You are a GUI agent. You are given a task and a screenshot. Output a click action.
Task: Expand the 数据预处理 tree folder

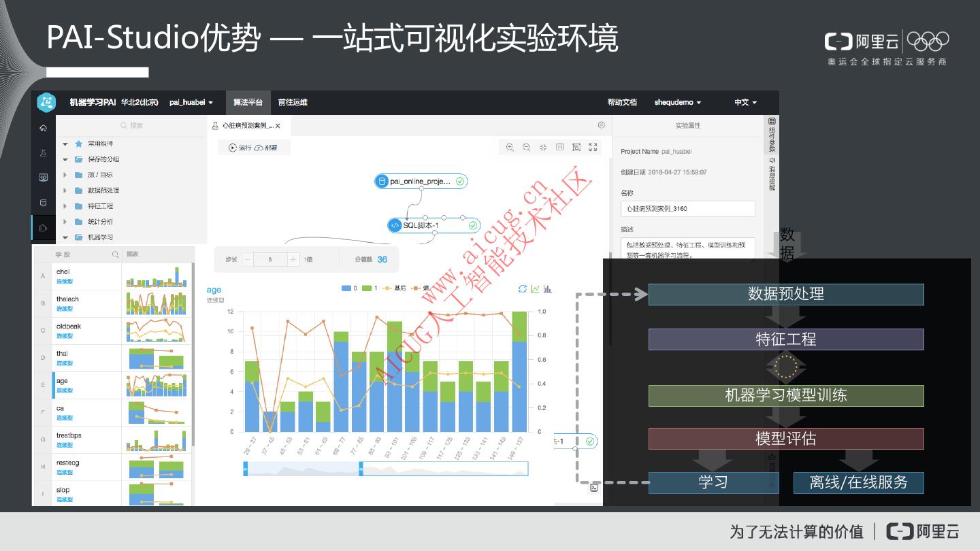[x=65, y=191]
